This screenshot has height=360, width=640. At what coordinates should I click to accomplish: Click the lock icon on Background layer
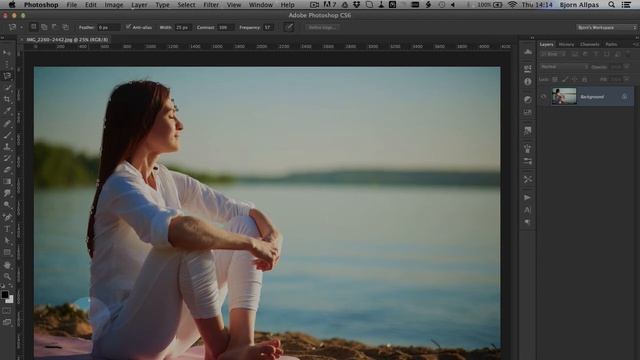pyautogui.click(x=624, y=96)
